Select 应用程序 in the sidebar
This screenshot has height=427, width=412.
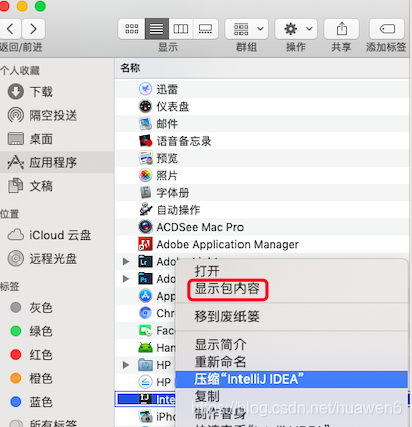[57, 162]
